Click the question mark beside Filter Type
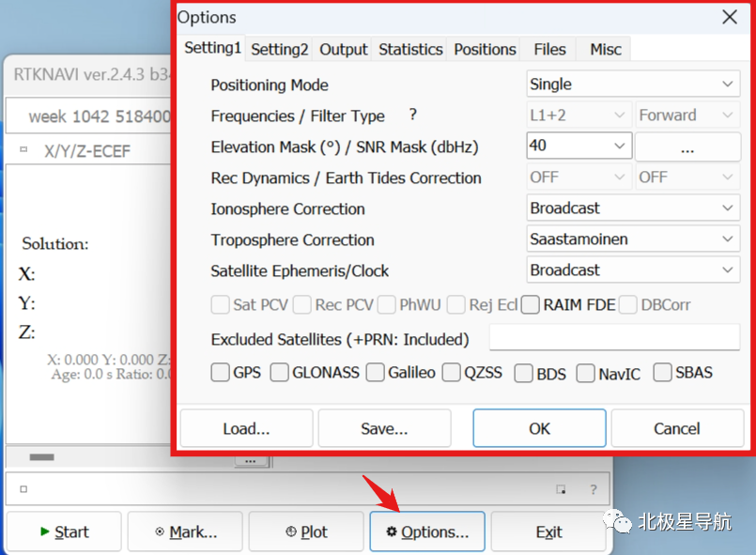Screen dimensions: 756x555 click(x=412, y=115)
